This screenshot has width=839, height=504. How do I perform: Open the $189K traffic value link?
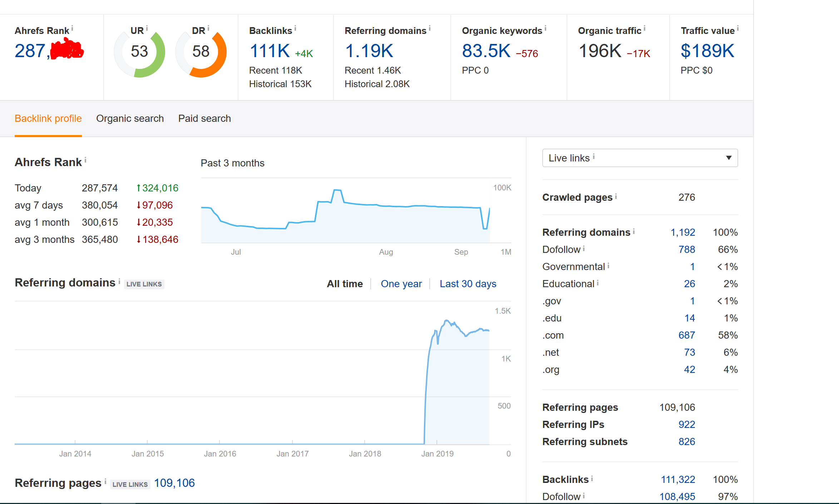tap(707, 51)
